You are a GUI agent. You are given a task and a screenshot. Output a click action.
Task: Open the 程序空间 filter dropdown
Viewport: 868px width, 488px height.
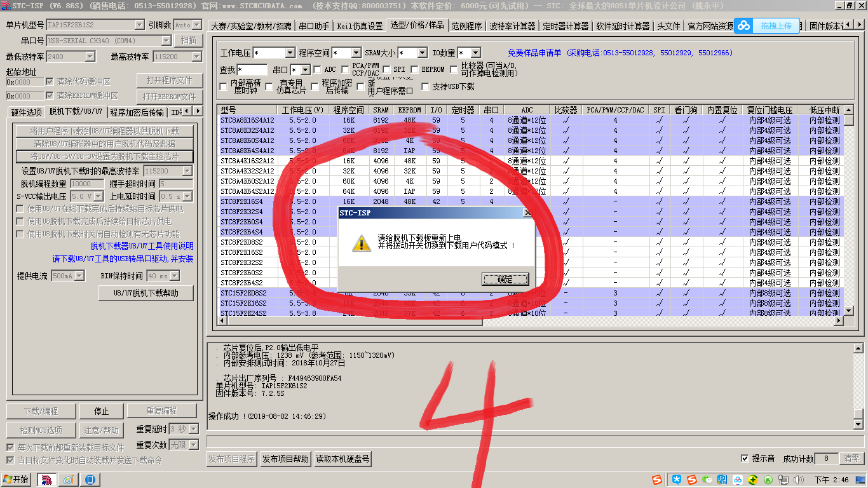pyautogui.click(x=356, y=53)
